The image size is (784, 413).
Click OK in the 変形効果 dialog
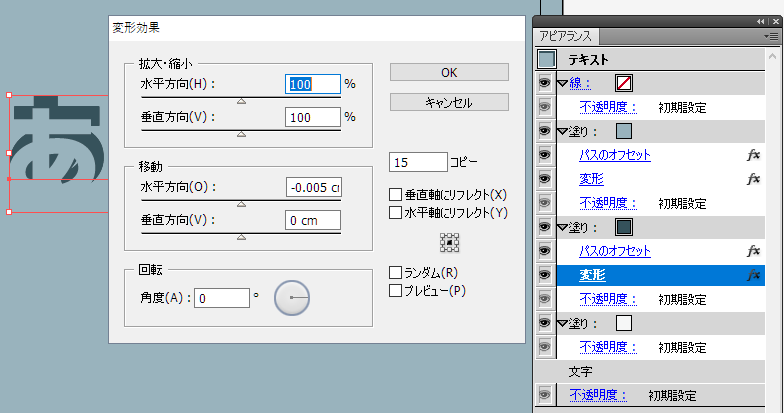449,72
